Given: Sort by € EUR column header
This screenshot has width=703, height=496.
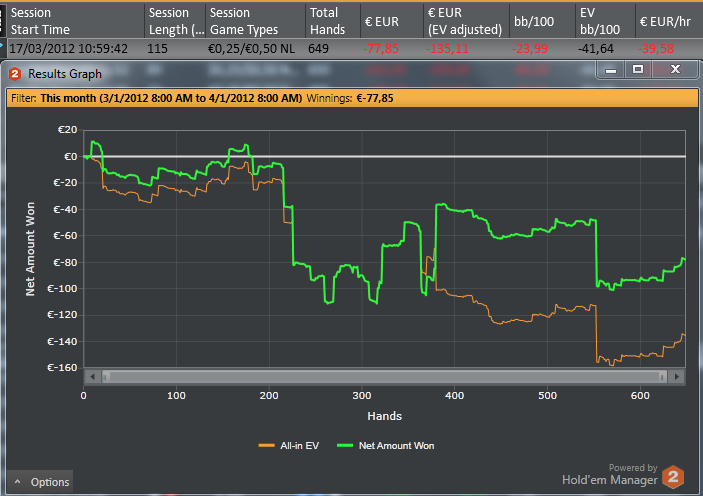Looking at the screenshot, I should (x=392, y=21).
